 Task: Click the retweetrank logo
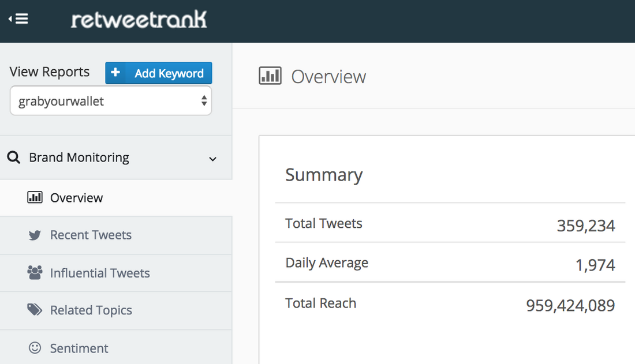tap(139, 20)
